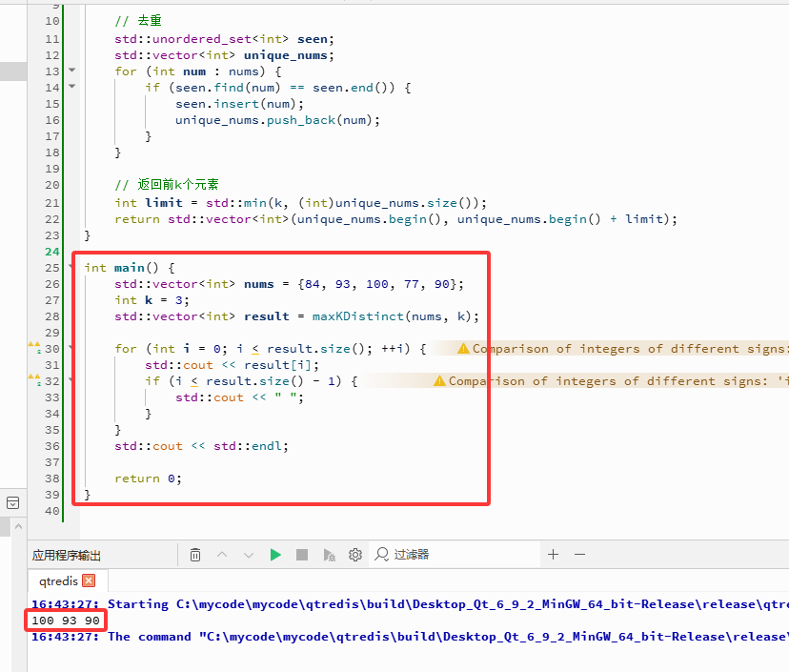789x672 pixels.
Task: Go to next output item arrow
Action: click(x=249, y=555)
